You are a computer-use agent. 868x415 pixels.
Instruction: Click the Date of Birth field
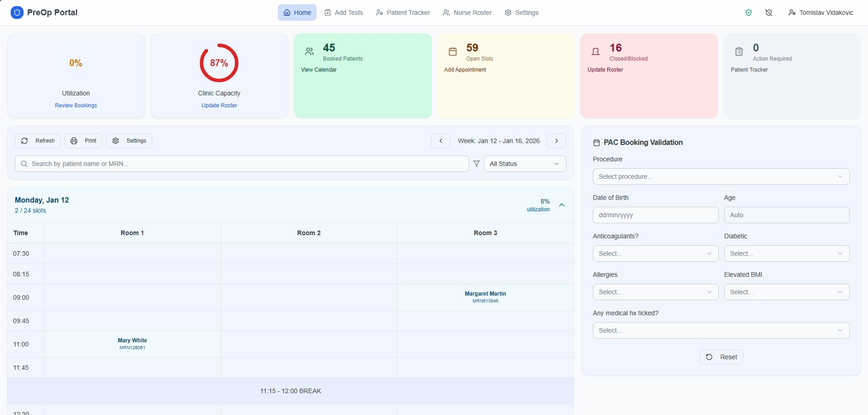coord(655,215)
